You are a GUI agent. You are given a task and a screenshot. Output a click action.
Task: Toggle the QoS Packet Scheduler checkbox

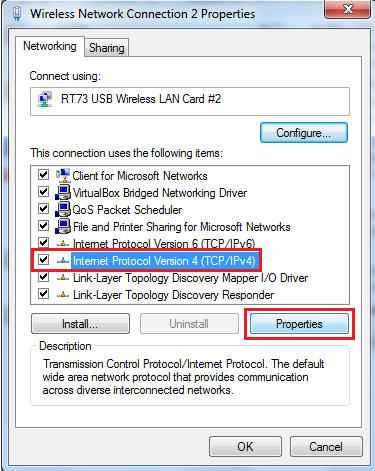click(43, 209)
